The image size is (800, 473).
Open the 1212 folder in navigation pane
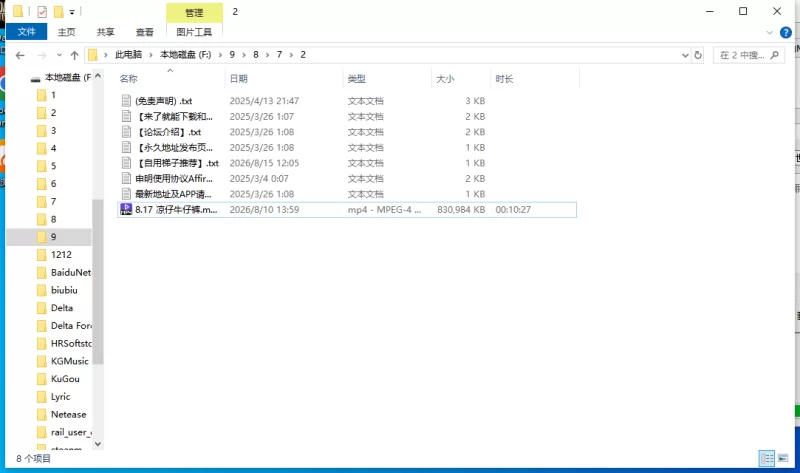click(61, 255)
